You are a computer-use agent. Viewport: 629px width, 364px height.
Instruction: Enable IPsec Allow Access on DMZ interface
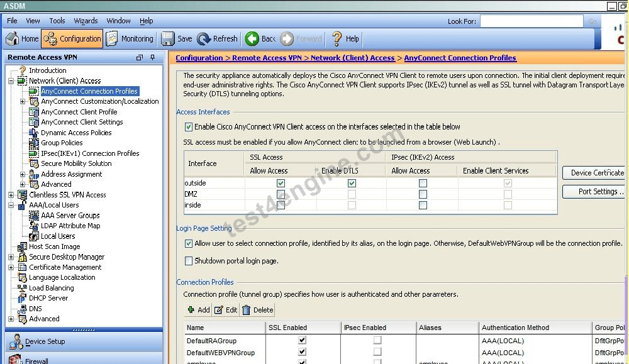click(423, 194)
